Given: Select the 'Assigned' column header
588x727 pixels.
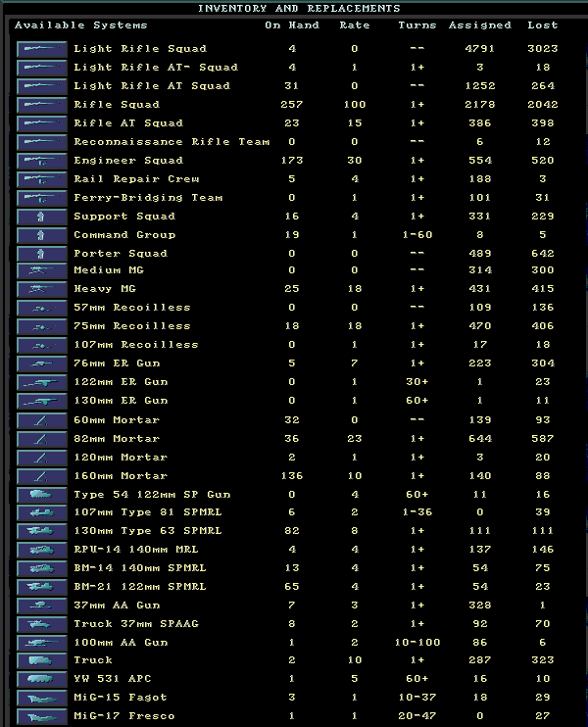Looking at the screenshot, I should pyautogui.click(x=480, y=25).
